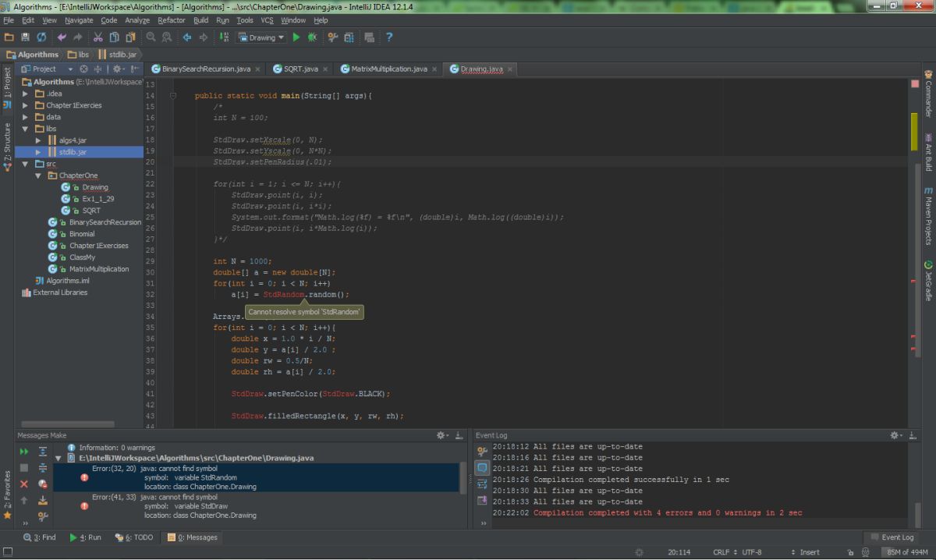Switch to MatrixMultiplication.java tab
This screenshot has width=936, height=560.
coord(388,69)
